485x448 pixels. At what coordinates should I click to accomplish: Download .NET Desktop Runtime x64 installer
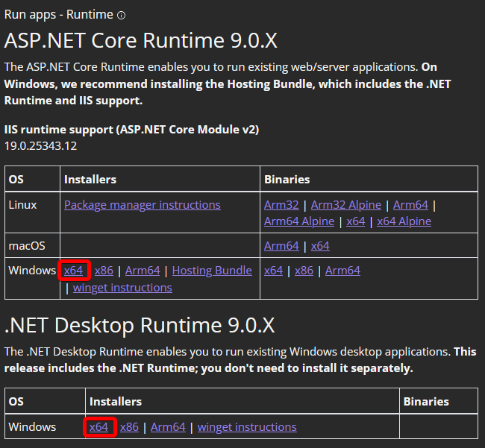(99, 427)
